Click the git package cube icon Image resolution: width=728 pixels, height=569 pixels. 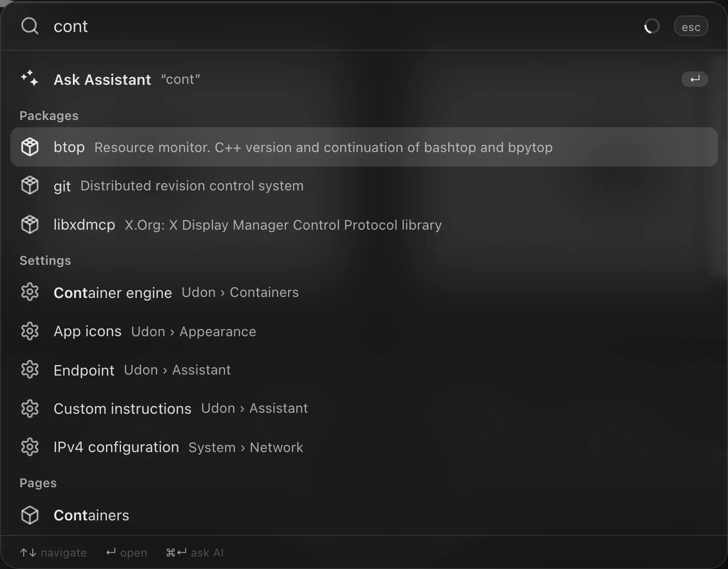(x=29, y=185)
